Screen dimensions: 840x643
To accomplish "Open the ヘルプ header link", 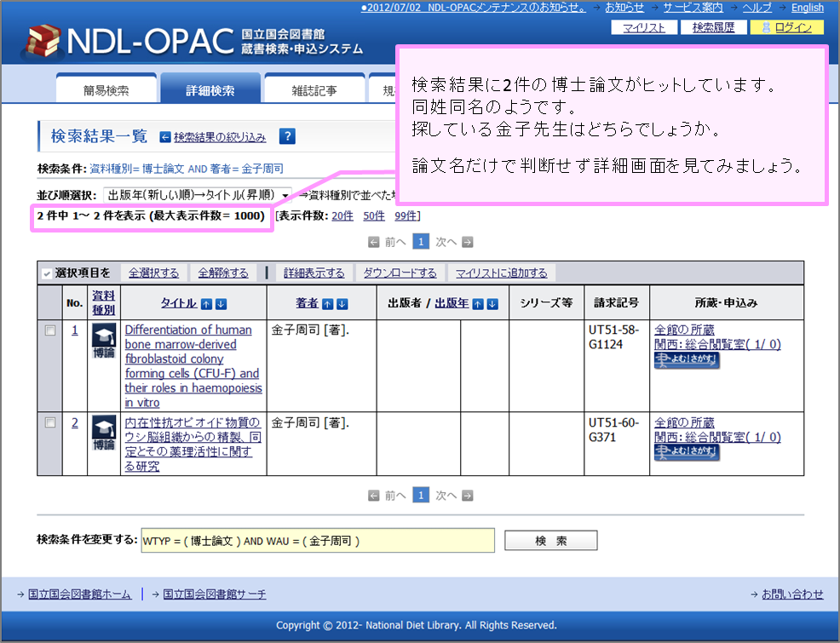I will pos(757,8).
